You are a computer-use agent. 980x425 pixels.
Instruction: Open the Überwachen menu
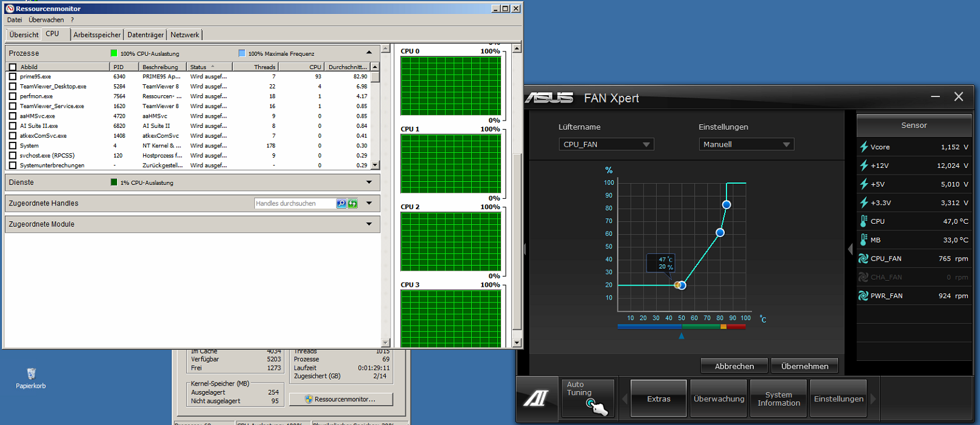point(46,20)
